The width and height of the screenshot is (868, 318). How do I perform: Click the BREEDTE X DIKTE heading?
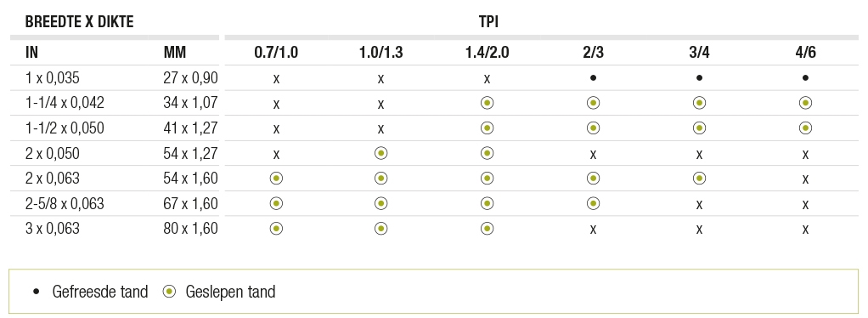click(x=80, y=22)
